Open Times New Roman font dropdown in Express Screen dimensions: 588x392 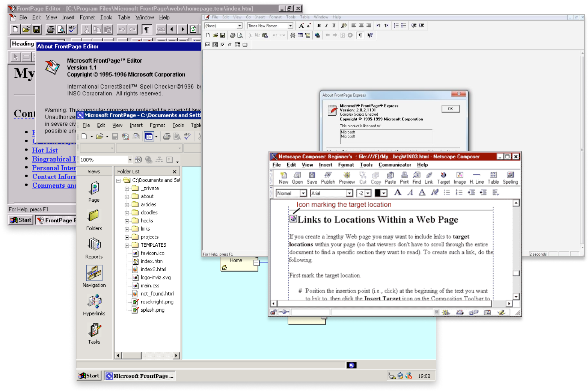pos(290,26)
